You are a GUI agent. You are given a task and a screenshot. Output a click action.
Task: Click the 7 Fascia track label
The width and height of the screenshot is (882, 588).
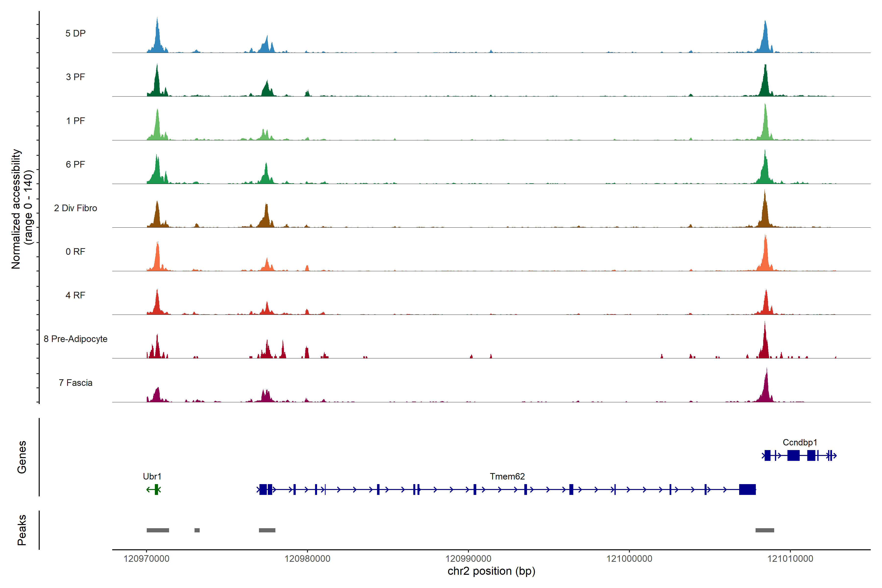pyautogui.click(x=75, y=383)
